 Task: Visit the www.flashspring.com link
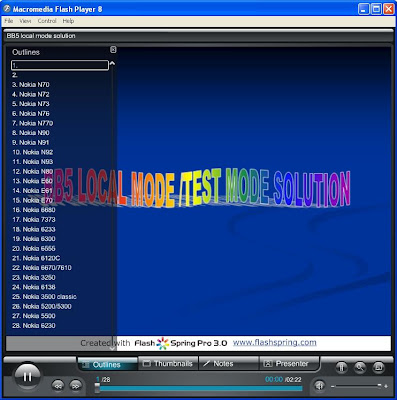click(x=274, y=342)
